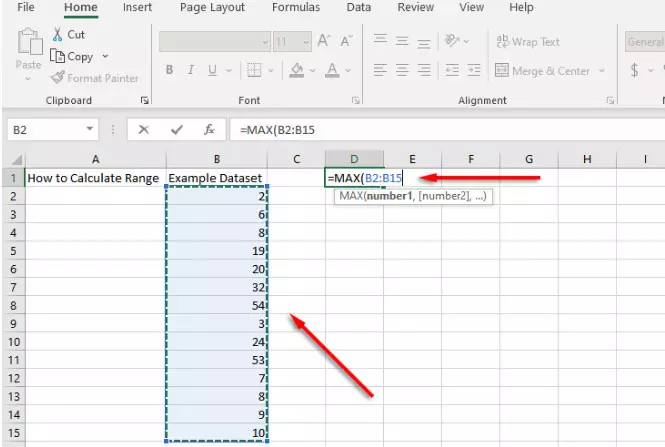Apply fill color paint bucket
The width and height of the screenshot is (665, 447).
297,70
